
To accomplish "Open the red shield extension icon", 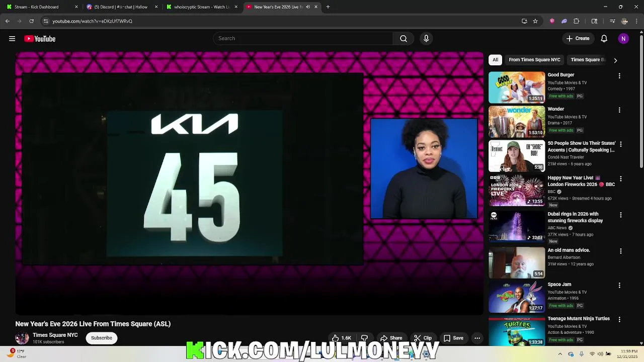I will [x=552, y=21].
